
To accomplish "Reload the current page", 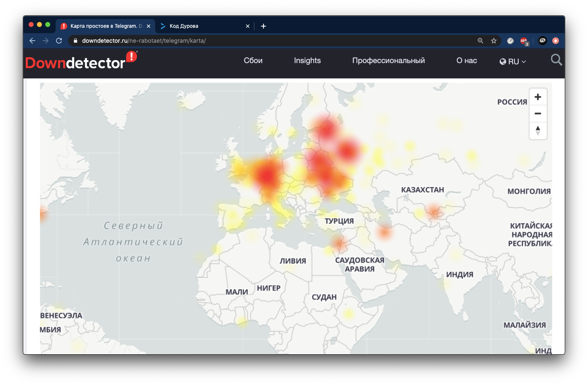I will [59, 41].
